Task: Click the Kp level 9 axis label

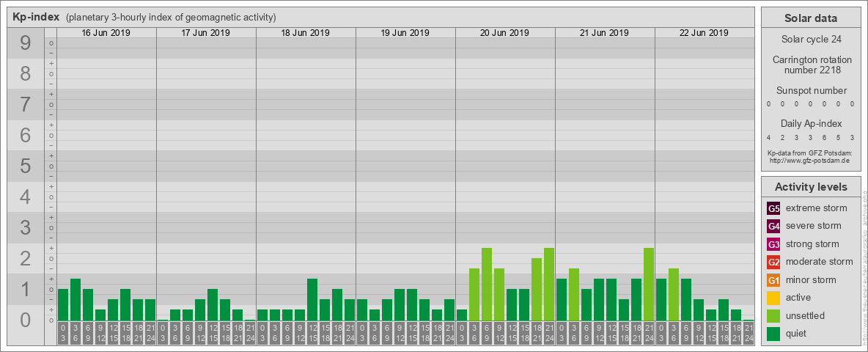Action: (x=25, y=43)
